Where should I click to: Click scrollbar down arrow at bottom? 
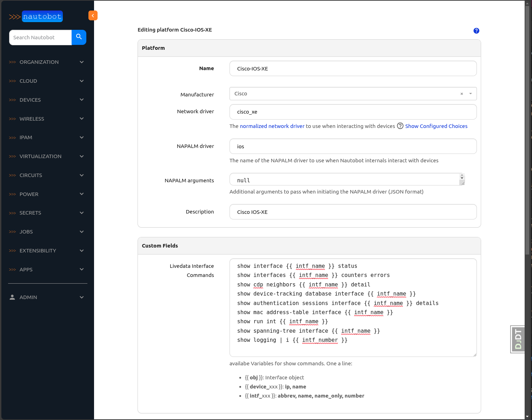pyautogui.click(x=527, y=417)
